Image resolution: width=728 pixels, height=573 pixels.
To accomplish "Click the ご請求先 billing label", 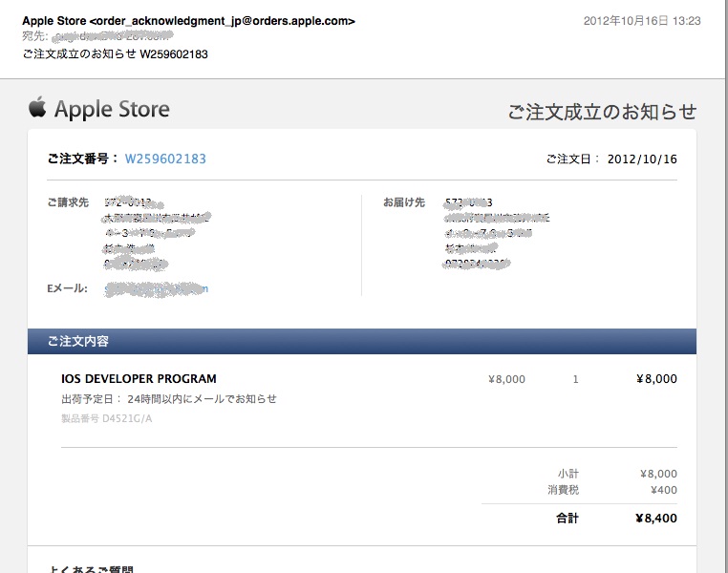I will (68, 202).
